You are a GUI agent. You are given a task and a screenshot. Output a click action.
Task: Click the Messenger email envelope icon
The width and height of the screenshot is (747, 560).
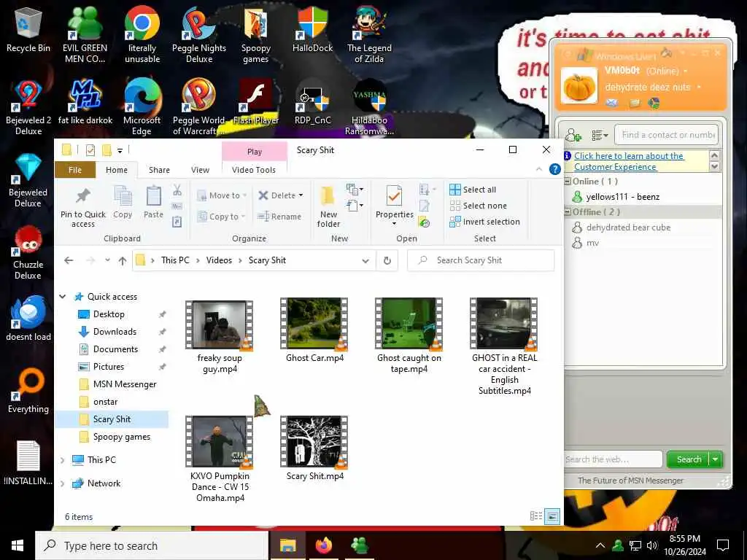(x=612, y=102)
